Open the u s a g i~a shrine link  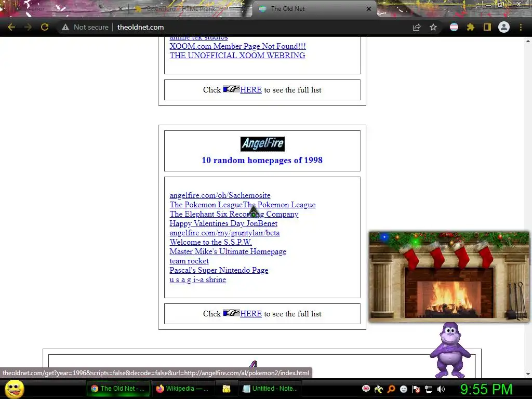(198, 280)
